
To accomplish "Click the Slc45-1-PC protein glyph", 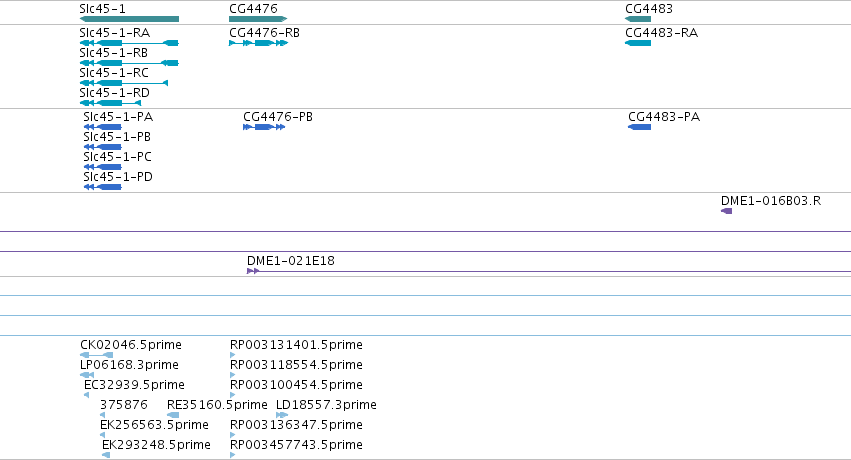I will coord(103,167).
